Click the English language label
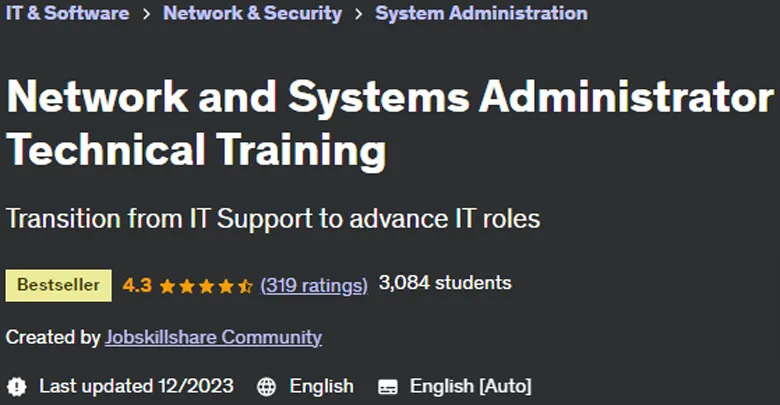The width and height of the screenshot is (780, 405). (x=321, y=386)
